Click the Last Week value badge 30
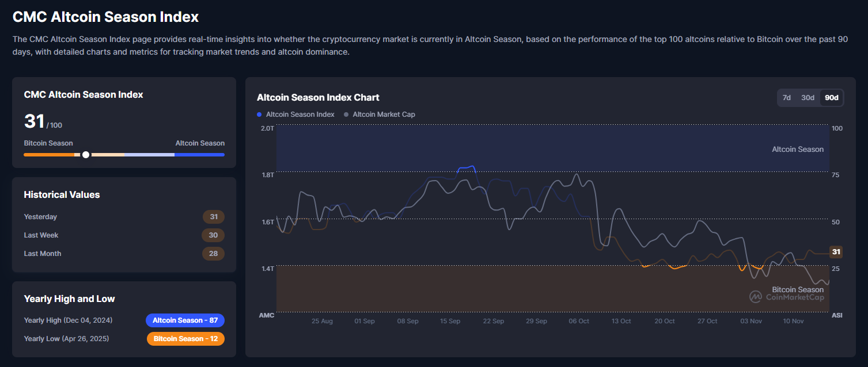The image size is (868, 367). coord(213,235)
